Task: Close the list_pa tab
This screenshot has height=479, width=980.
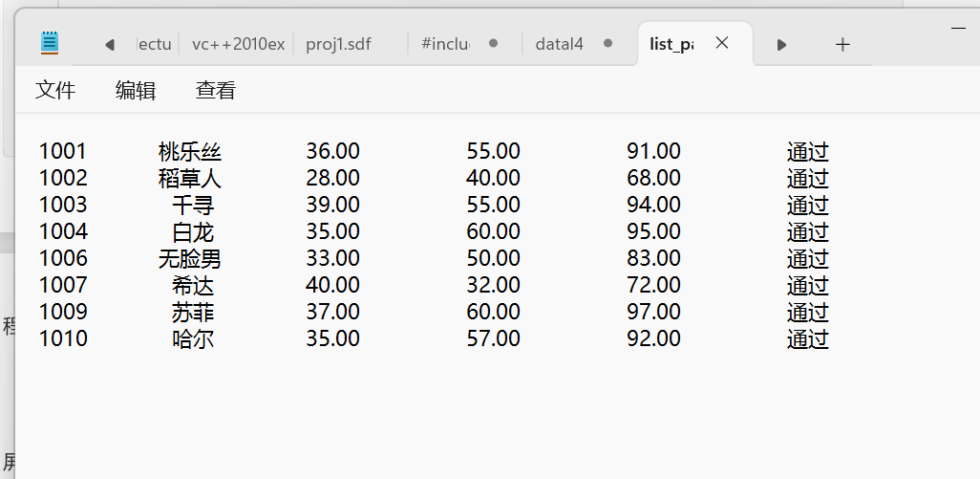Action: point(722,43)
